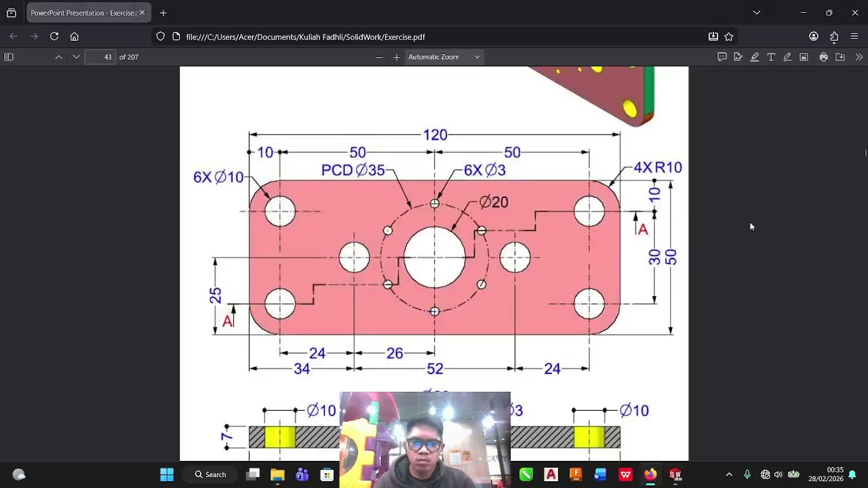Screen dimensions: 868x488
Task: Open microphone tray icon
Action: [x=747, y=474]
